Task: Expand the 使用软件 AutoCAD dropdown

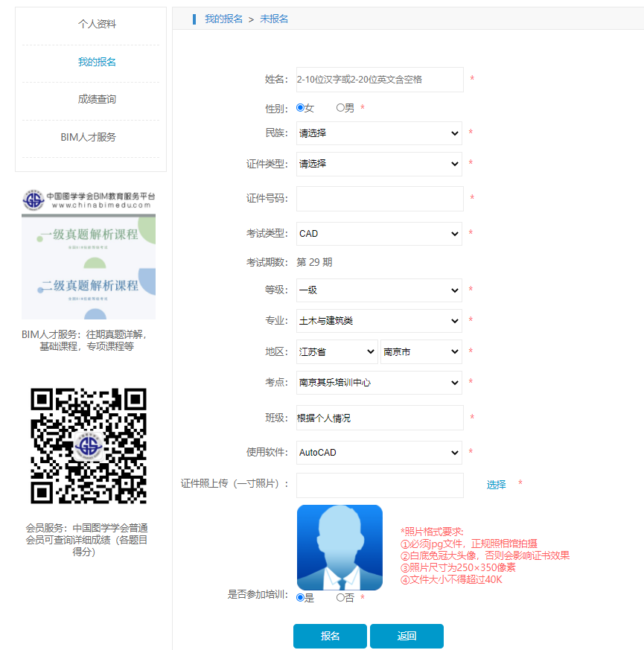Action: [x=379, y=453]
